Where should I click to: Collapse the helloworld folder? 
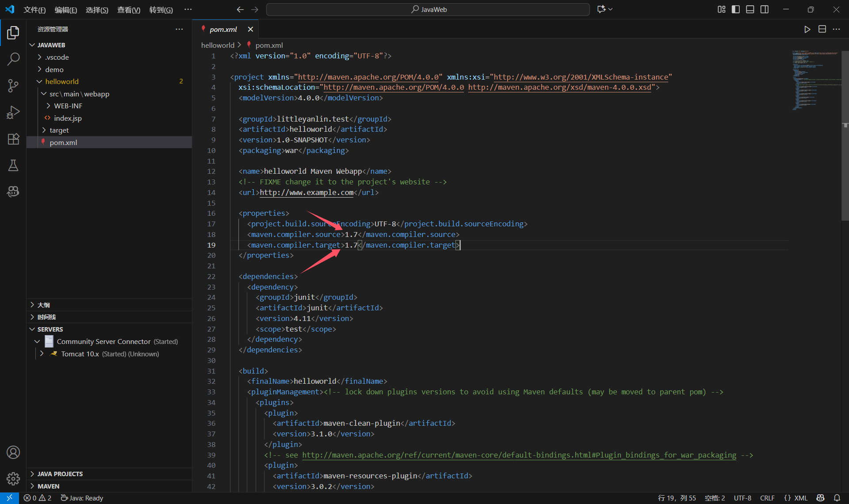(61, 81)
